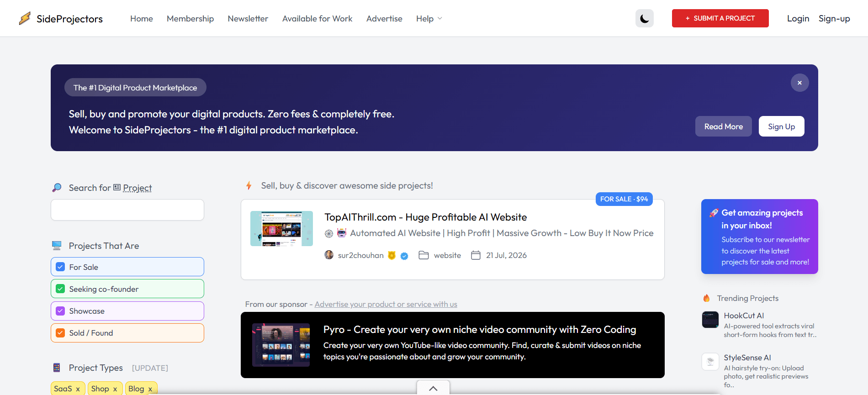Click the gold badge next to sur2chouhan
The height and width of the screenshot is (395, 868).
[x=392, y=255]
